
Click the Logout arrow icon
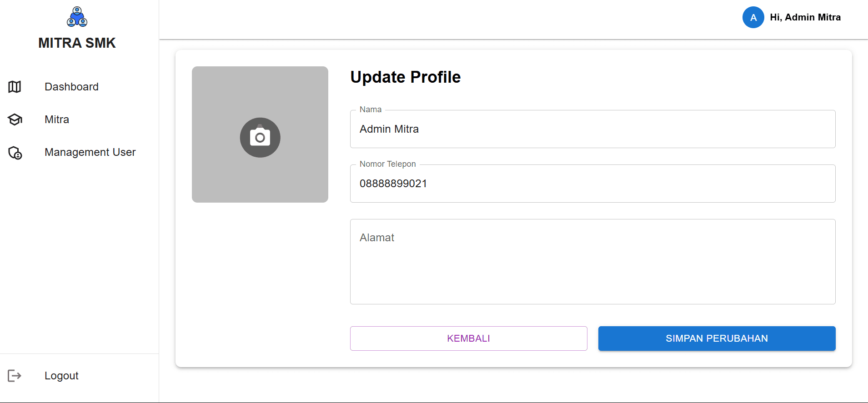pos(15,376)
